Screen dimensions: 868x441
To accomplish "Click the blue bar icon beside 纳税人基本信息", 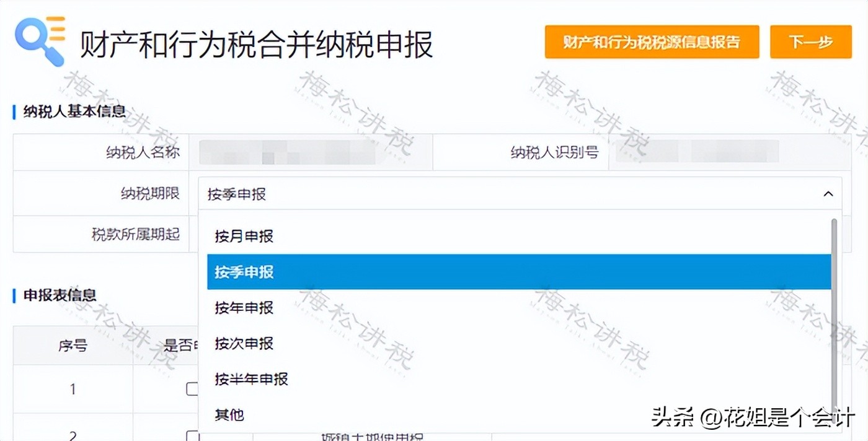I will [x=12, y=111].
